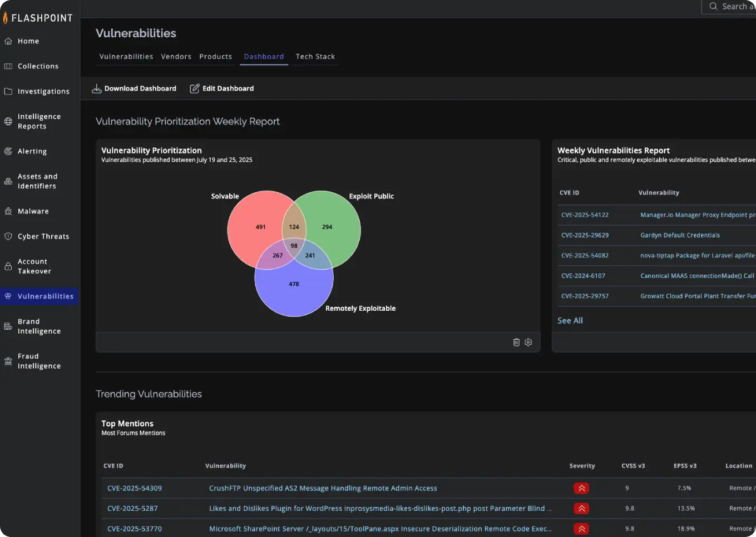The height and width of the screenshot is (537, 756).
Task: Click the Malware bug icon
Action: [8, 211]
